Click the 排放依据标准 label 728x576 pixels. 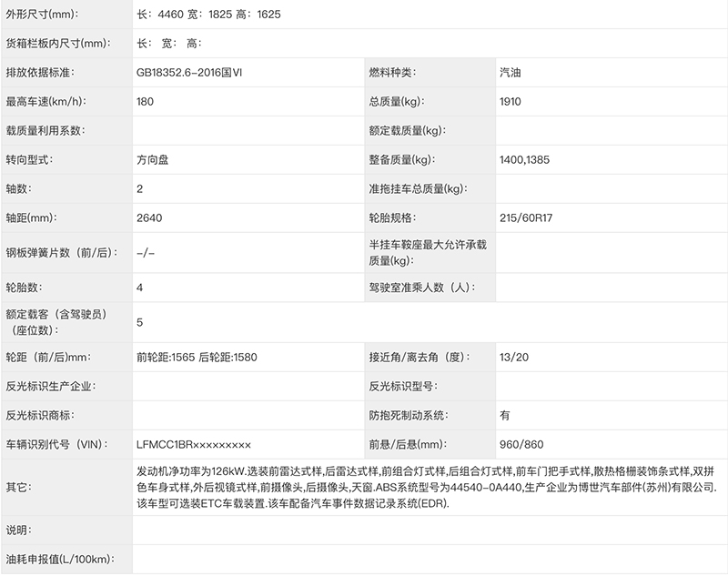(40, 73)
